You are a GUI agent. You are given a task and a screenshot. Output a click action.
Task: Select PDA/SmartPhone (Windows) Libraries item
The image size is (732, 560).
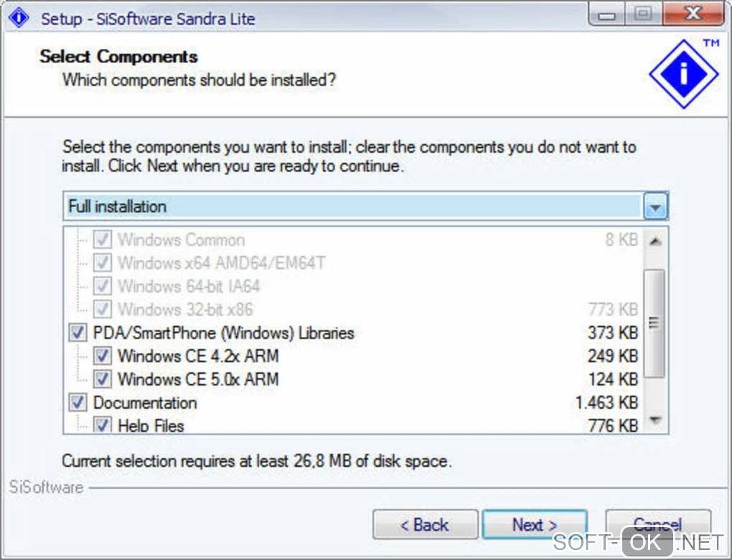[223, 333]
